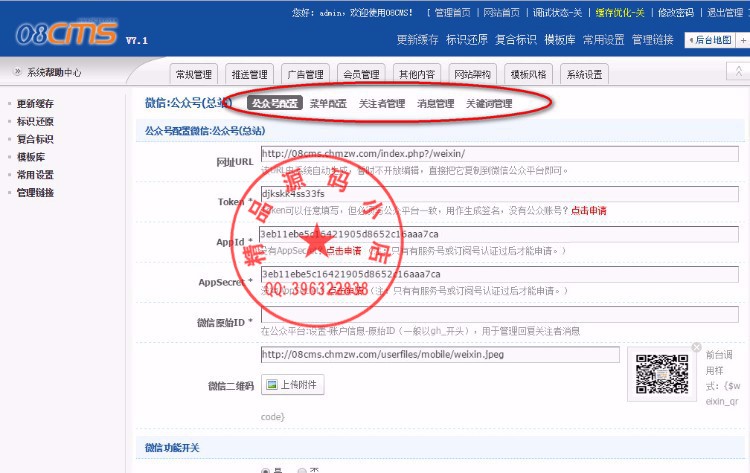Image resolution: width=750 pixels, height=473 pixels.
Task: Open 复合标识 from the top header bar
Action: [x=516, y=40]
